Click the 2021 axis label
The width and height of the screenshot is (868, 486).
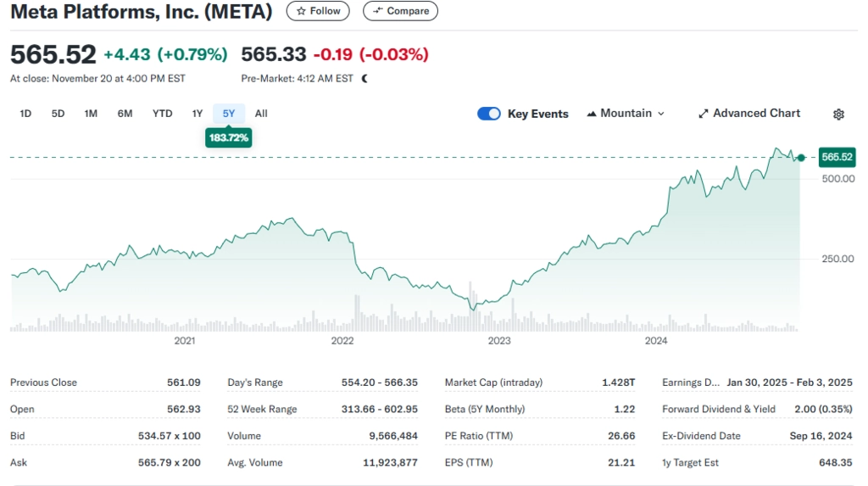coord(185,341)
